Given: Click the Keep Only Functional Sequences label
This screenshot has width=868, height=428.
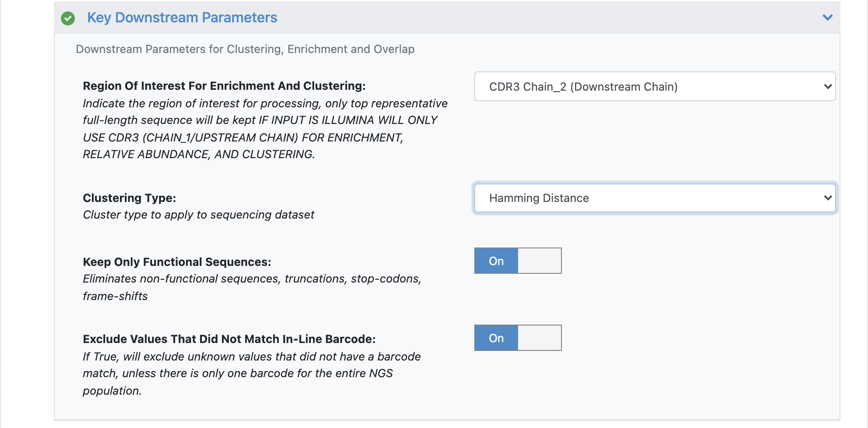Looking at the screenshot, I should pyautogui.click(x=177, y=262).
